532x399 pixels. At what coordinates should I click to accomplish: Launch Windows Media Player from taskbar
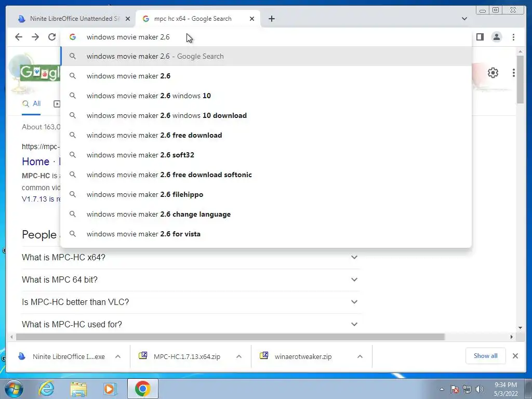[x=110, y=389]
